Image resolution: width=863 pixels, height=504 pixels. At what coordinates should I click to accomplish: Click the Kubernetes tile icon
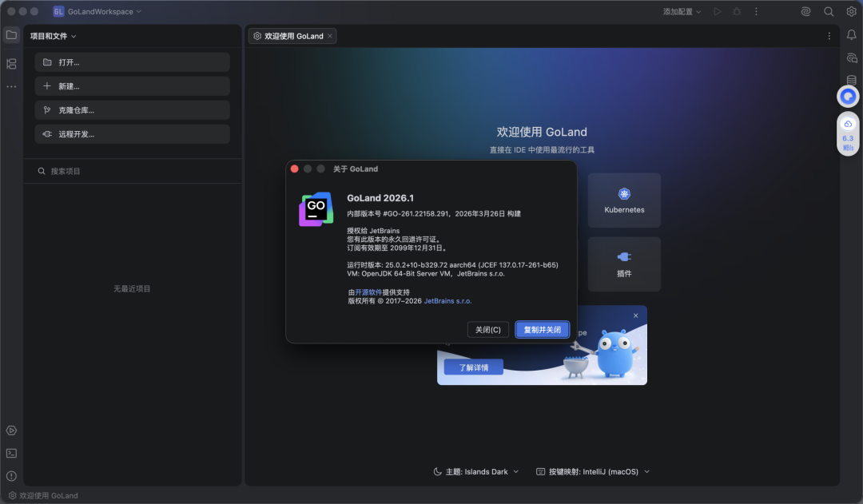point(624,195)
